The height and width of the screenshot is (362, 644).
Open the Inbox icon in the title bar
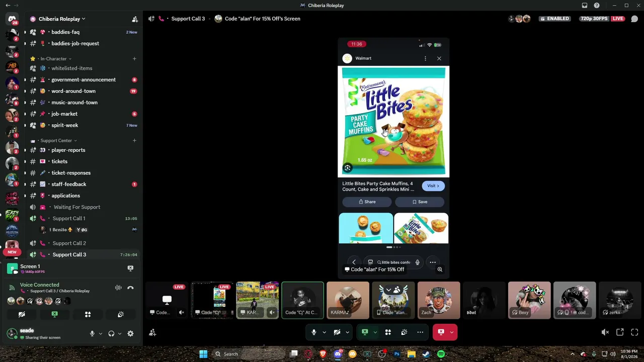click(585, 6)
